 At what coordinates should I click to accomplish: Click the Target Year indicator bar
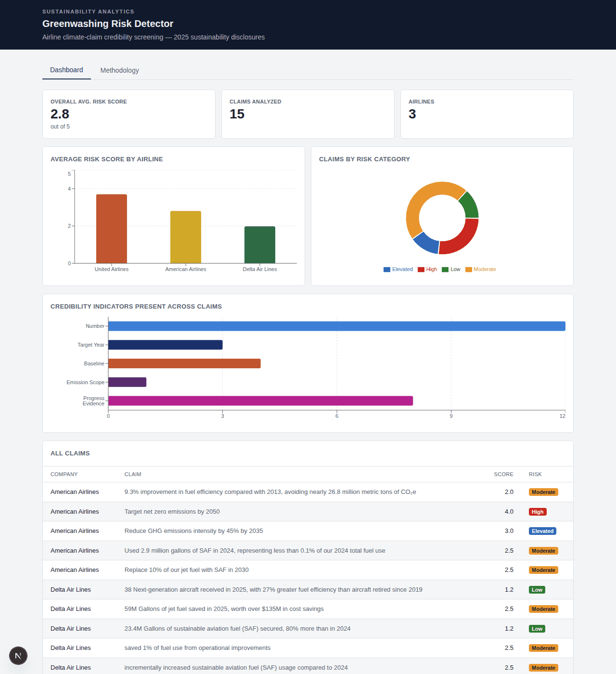point(165,345)
